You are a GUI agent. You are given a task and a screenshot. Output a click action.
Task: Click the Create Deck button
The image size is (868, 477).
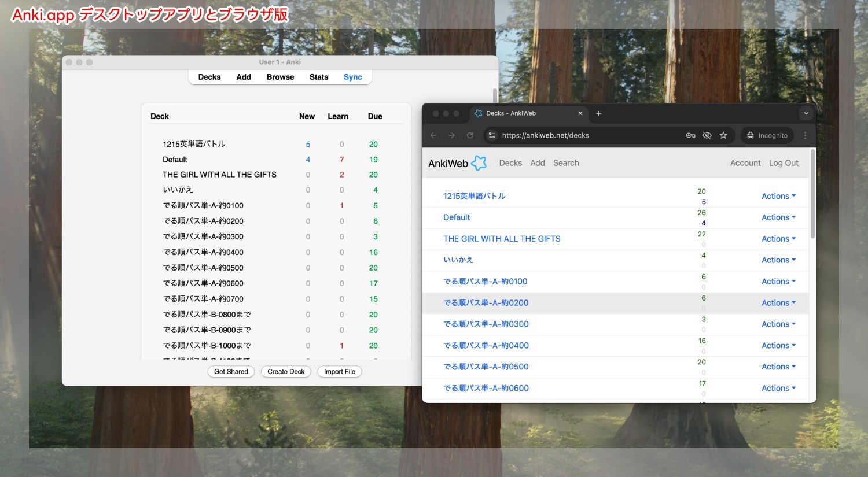click(286, 372)
